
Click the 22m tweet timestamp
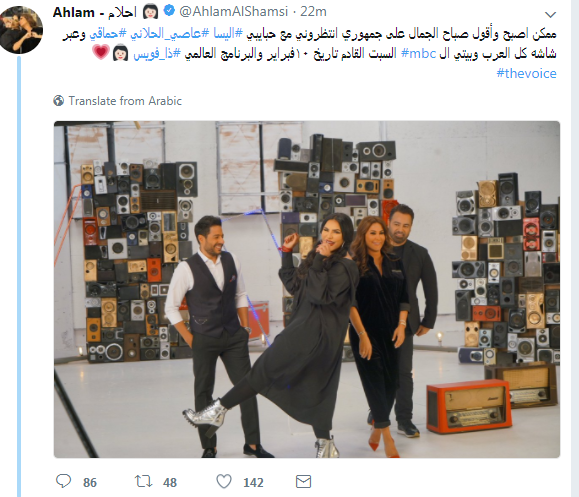[313, 11]
